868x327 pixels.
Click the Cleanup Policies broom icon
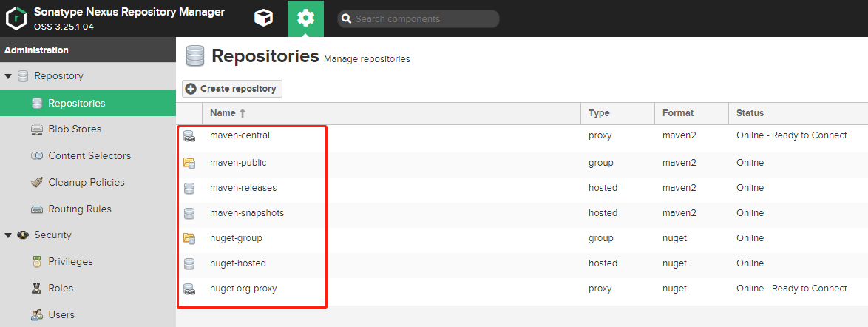click(37, 183)
